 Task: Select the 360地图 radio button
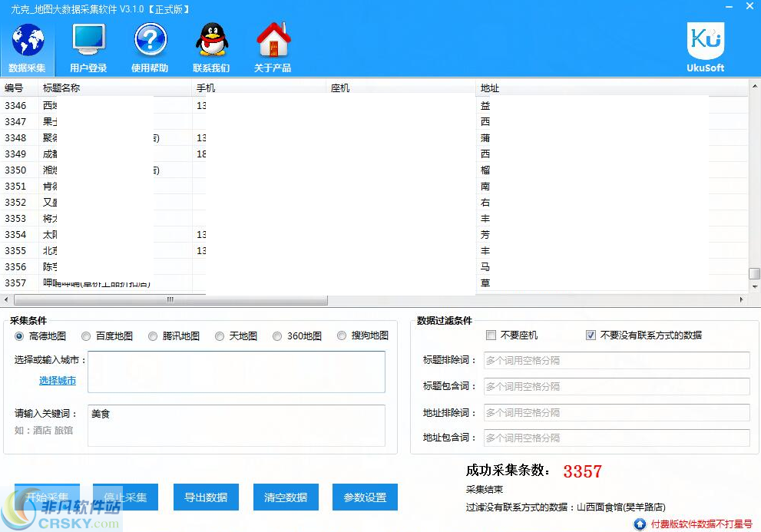277,336
